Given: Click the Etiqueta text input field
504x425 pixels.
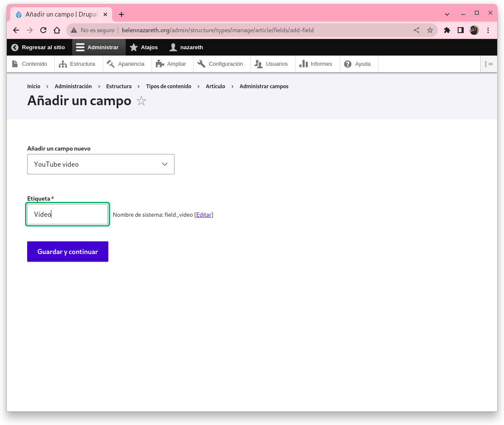Looking at the screenshot, I should pyautogui.click(x=68, y=215).
